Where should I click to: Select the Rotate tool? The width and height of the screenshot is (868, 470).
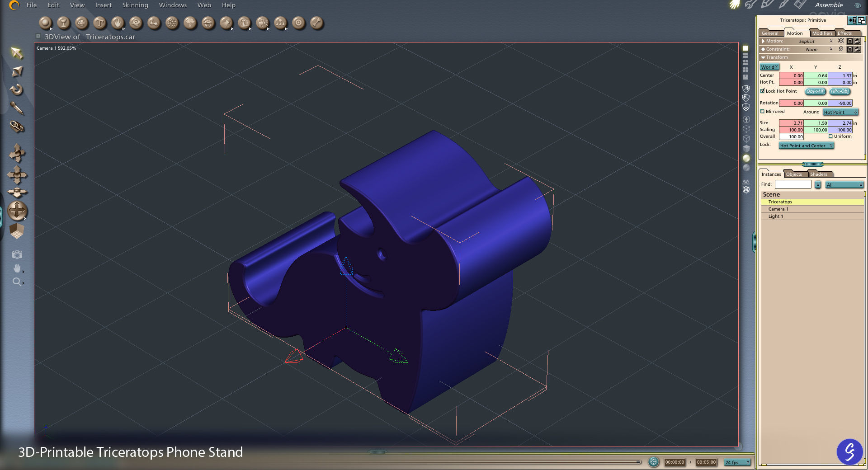[17, 89]
